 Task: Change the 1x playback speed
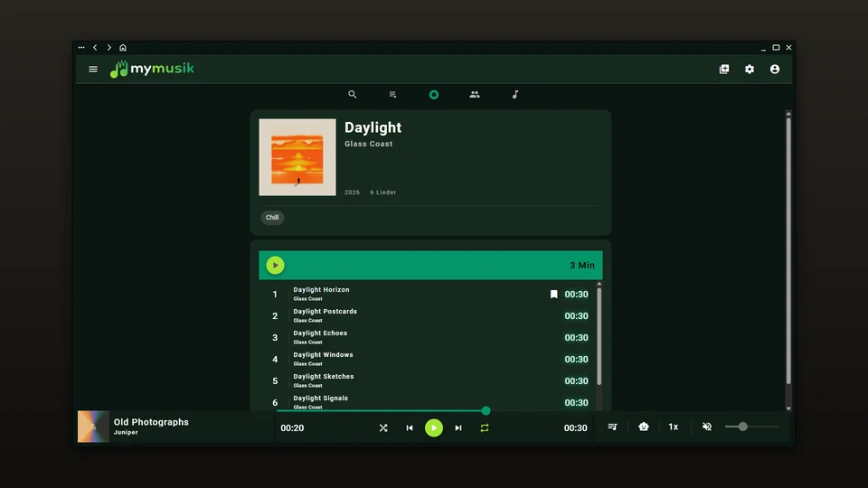tap(673, 427)
